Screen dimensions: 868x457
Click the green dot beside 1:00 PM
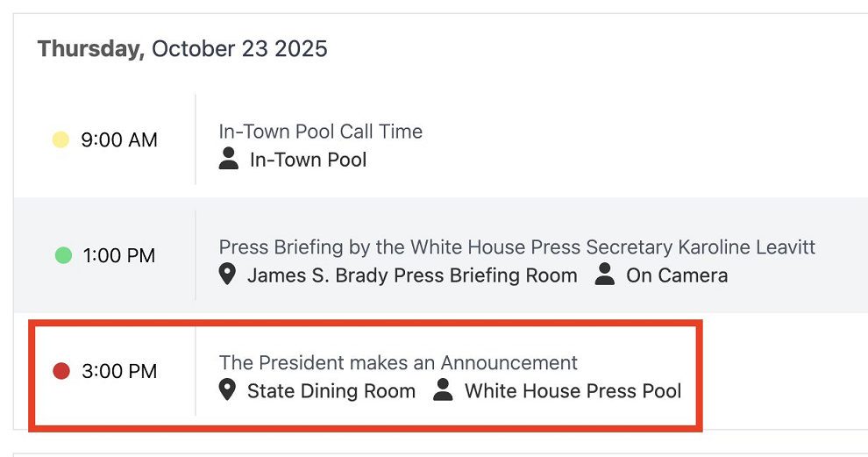(63, 255)
